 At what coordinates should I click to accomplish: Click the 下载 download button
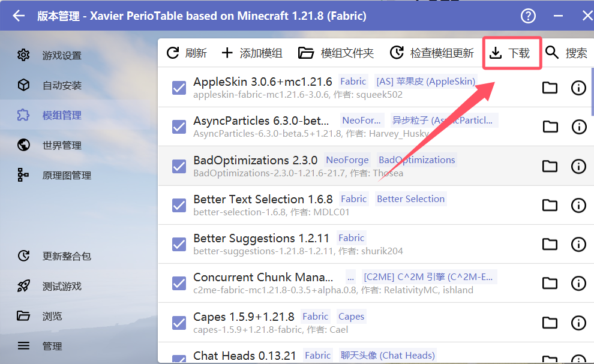[509, 53]
